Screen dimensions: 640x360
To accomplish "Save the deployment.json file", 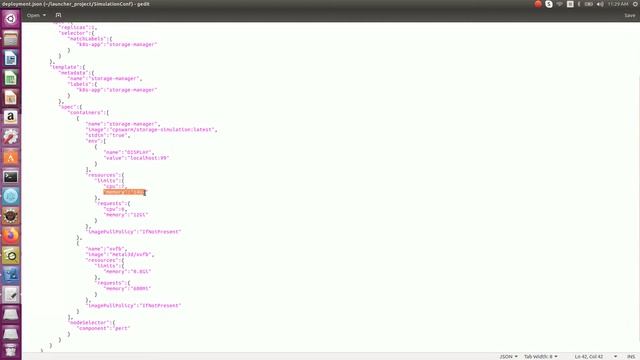I will click(x=629, y=15).
